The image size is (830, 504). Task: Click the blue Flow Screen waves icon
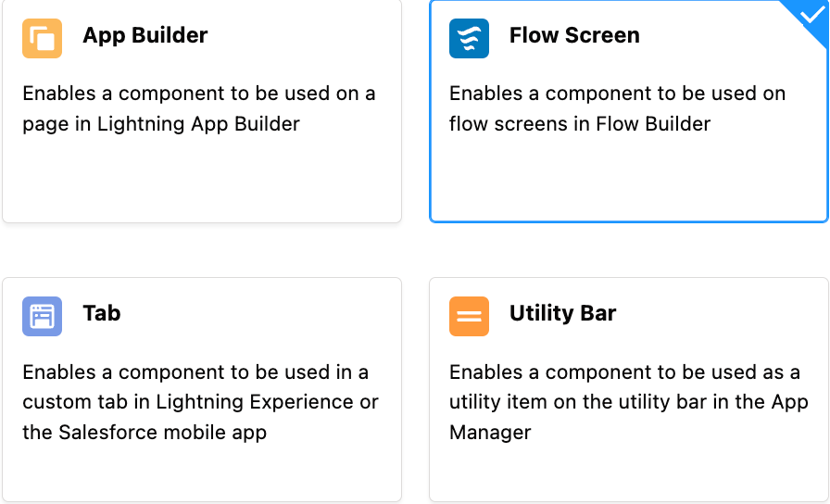coord(469,38)
